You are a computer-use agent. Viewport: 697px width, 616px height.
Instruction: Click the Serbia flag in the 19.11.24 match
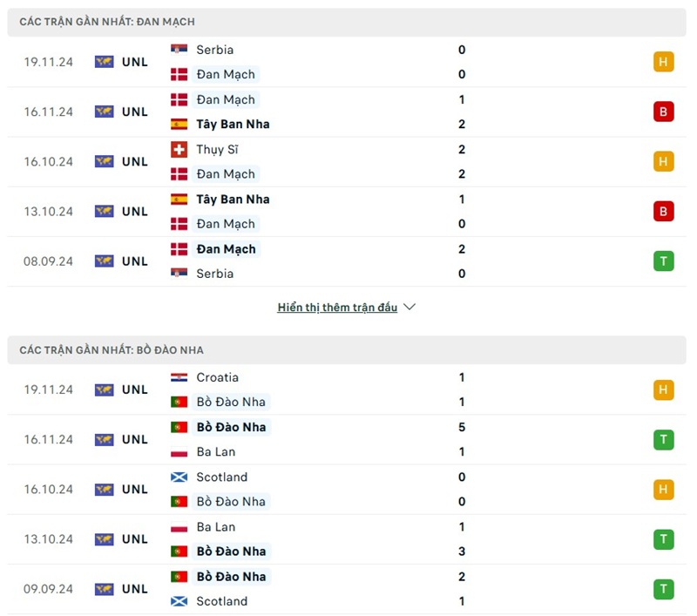click(179, 50)
